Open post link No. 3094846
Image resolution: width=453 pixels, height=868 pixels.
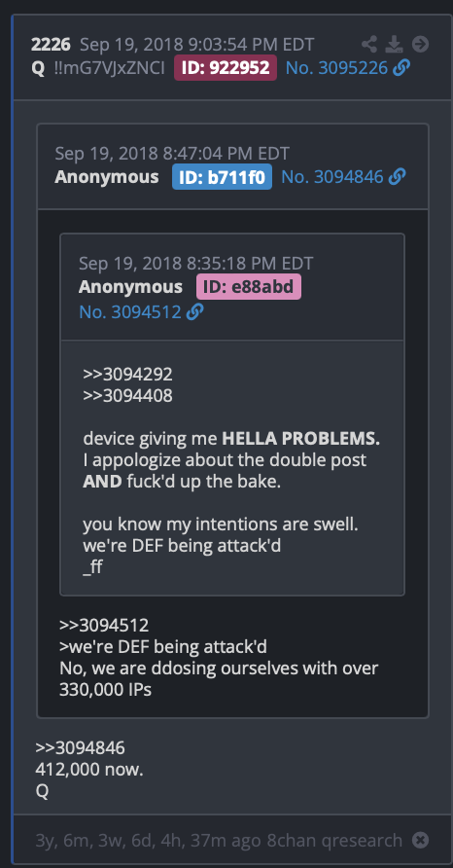[332, 177]
